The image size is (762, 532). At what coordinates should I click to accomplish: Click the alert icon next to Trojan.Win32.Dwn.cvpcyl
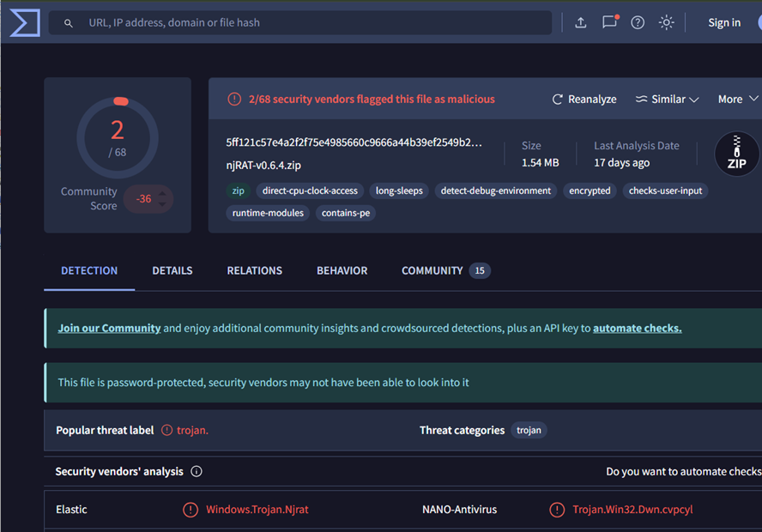pyautogui.click(x=557, y=510)
